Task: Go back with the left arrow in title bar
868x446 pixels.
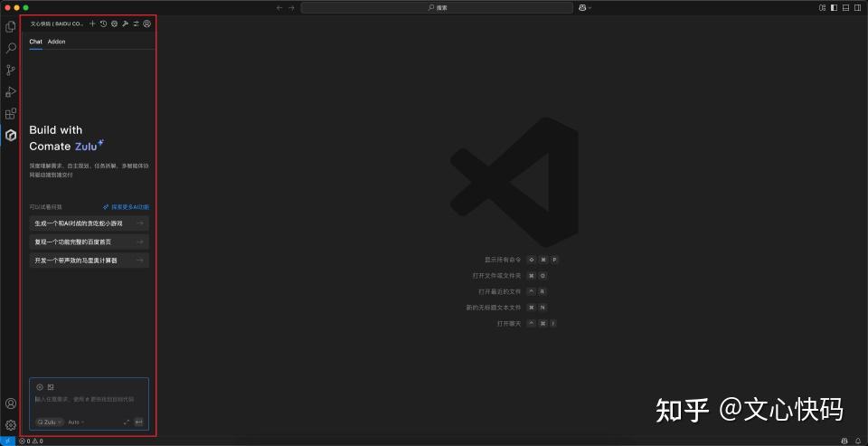Action: click(x=279, y=8)
